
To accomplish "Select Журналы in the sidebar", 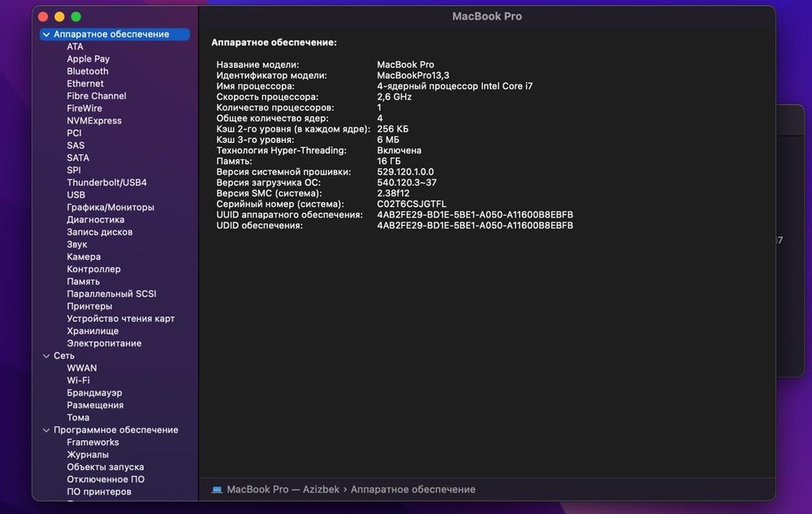I will click(x=88, y=455).
